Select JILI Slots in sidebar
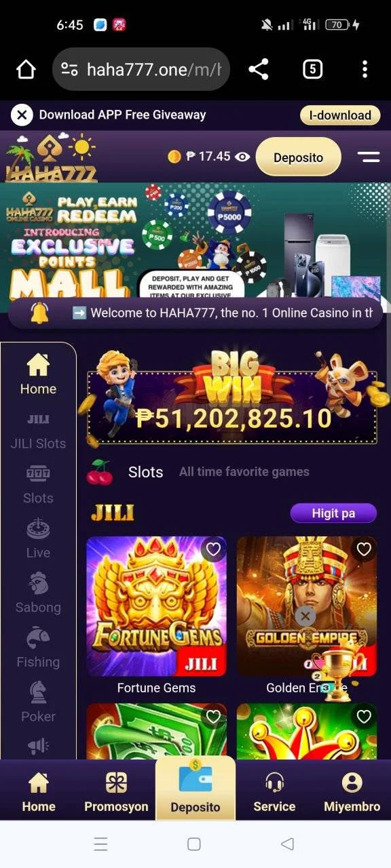The width and height of the screenshot is (391, 868). tap(38, 433)
